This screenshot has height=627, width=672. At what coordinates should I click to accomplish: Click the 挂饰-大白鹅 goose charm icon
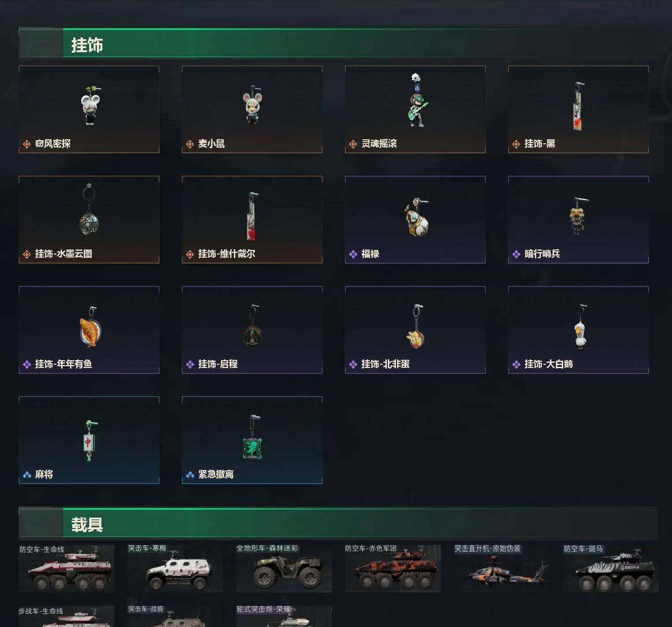(x=581, y=327)
